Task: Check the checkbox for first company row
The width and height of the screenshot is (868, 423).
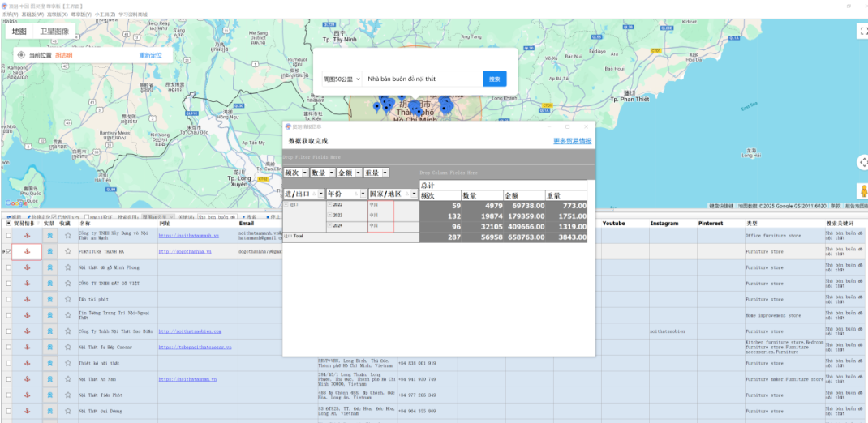Action: click(x=9, y=236)
